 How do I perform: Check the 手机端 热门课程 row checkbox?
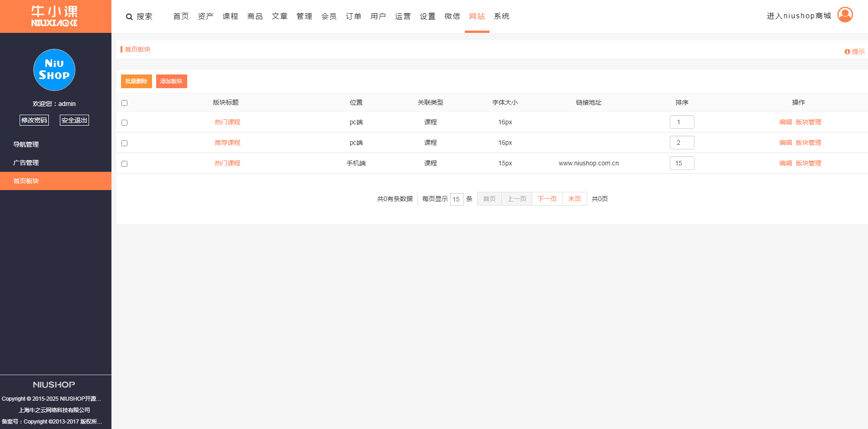click(x=124, y=164)
